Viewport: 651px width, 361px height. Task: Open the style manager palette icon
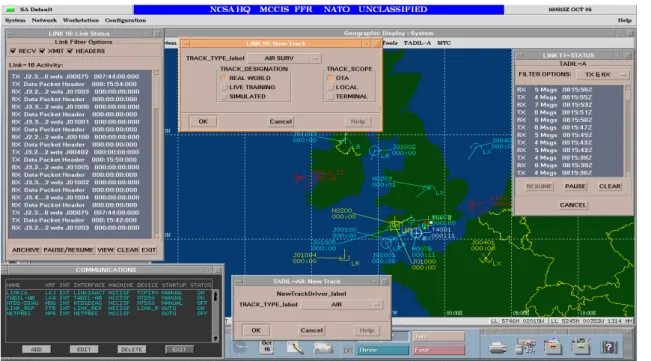525,346
